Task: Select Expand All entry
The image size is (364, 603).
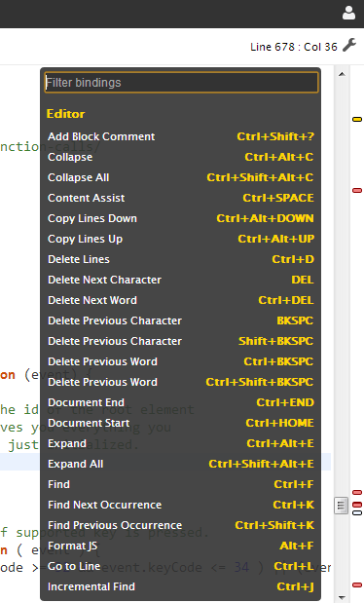Action: pyautogui.click(x=181, y=464)
